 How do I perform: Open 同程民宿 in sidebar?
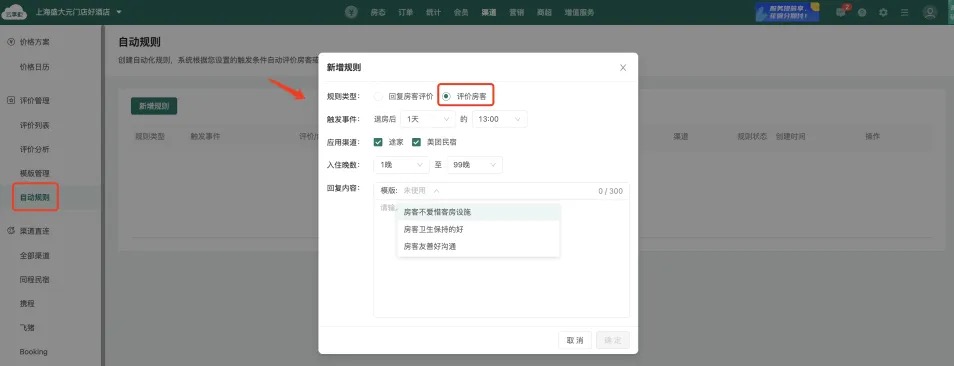pos(35,280)
